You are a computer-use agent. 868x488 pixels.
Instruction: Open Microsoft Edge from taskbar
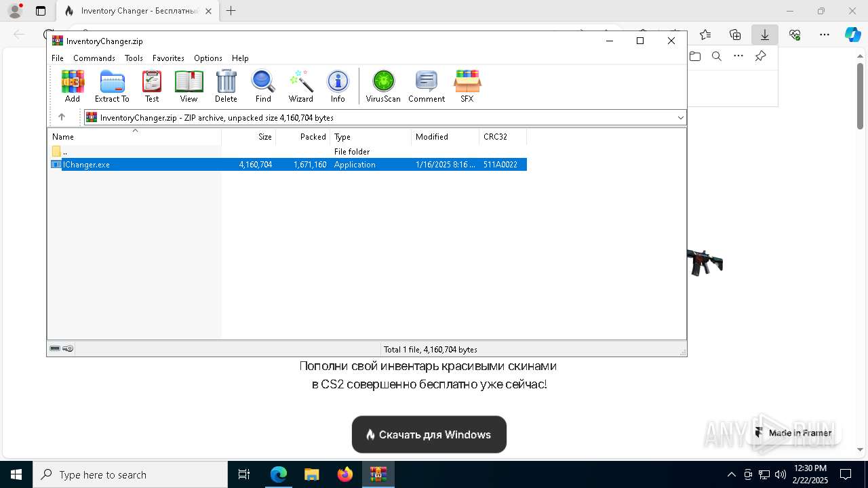point(279,474)
